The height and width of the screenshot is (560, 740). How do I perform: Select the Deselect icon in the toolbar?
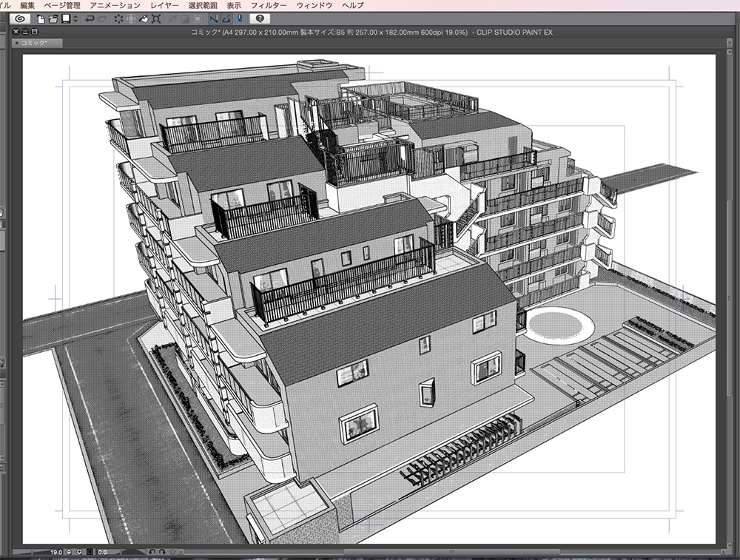[x=118, y=18]
